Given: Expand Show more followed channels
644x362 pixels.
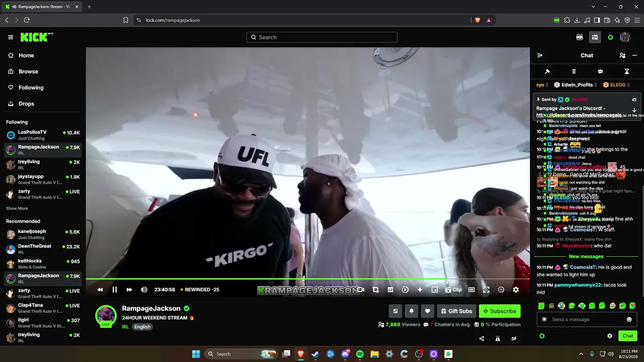Looking at the screenshot, I should [x=17, y=208].
